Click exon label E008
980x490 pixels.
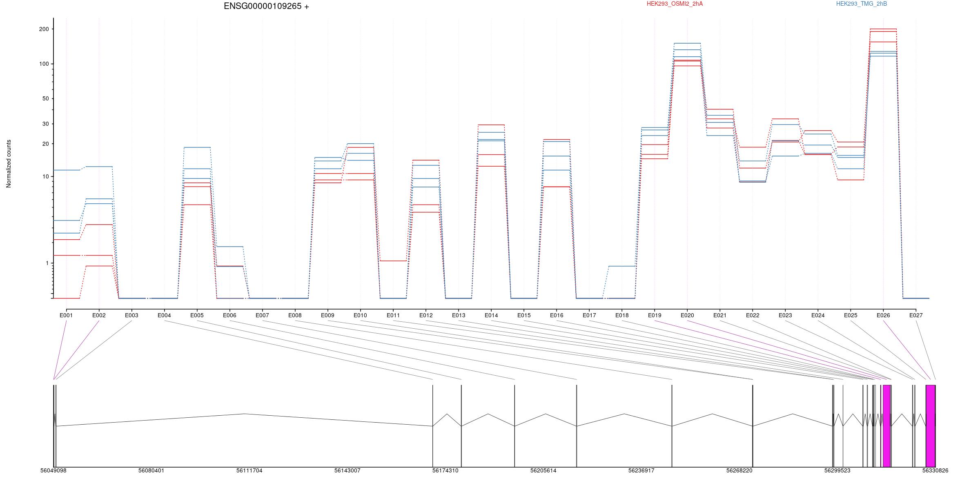295,315
